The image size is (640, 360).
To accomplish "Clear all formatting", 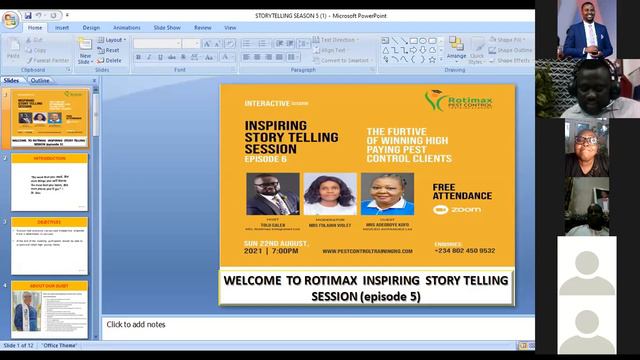I will tap(230, 44).
